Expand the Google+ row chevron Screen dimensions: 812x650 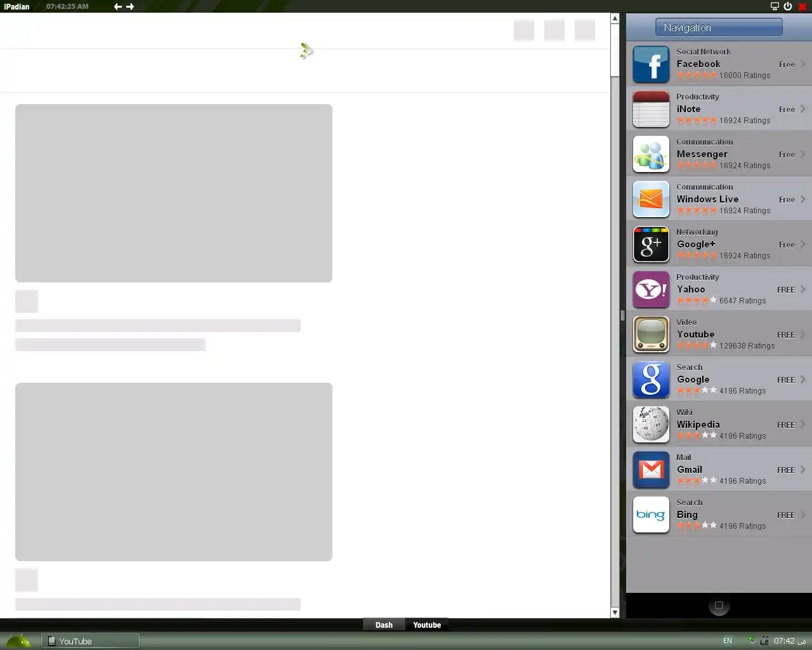pyautogui.click(x=803, y=244)
